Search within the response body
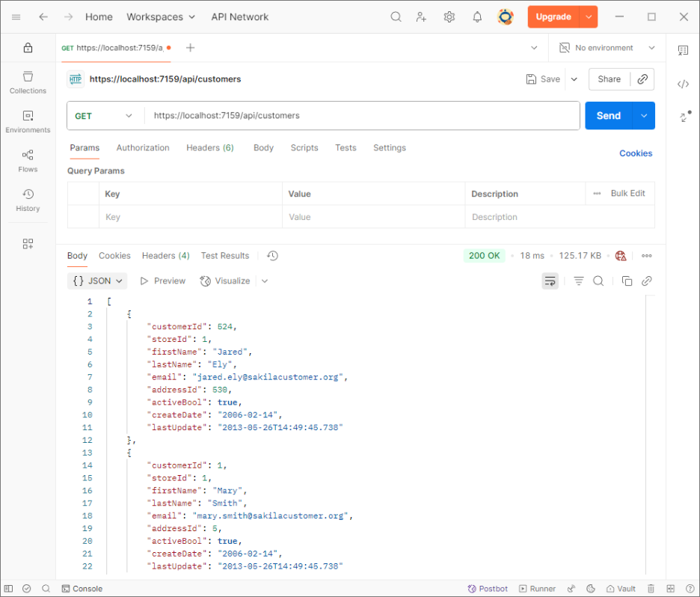This screenshot has height=597, width=700. pos(598,281)
